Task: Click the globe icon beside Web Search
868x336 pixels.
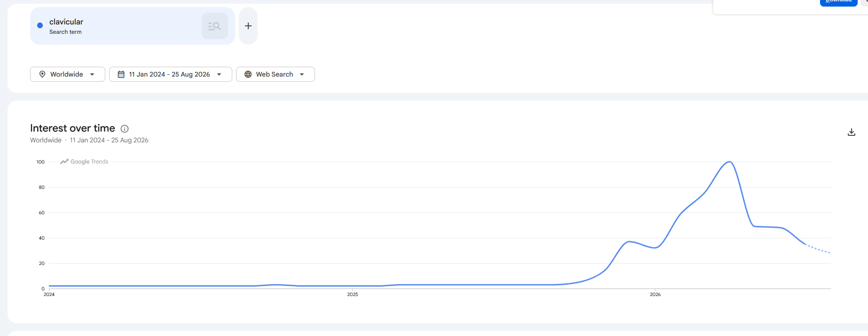Action: [248, 74]
